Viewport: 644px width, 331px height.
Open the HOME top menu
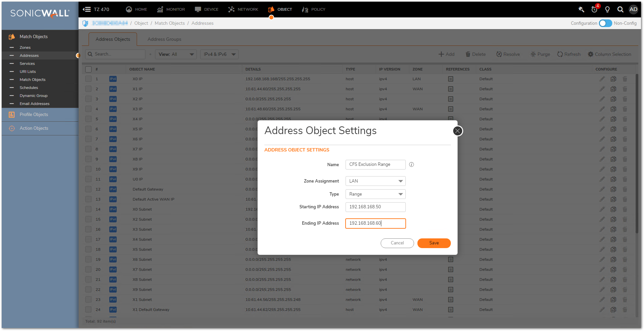(136, 9)
